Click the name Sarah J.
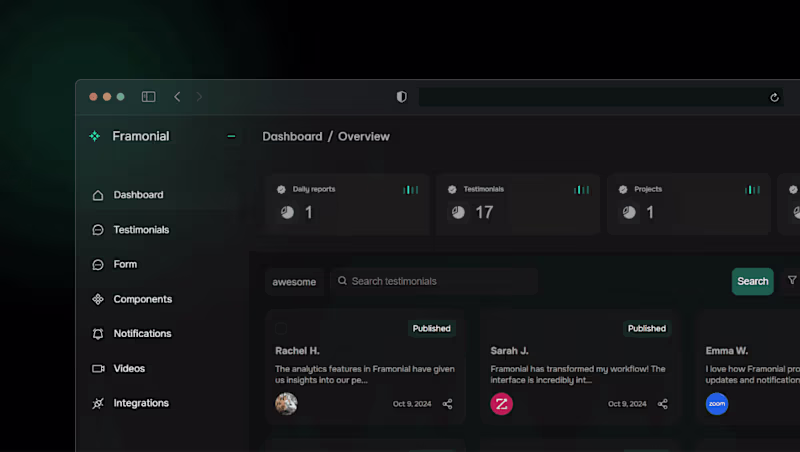 (509, 351)
